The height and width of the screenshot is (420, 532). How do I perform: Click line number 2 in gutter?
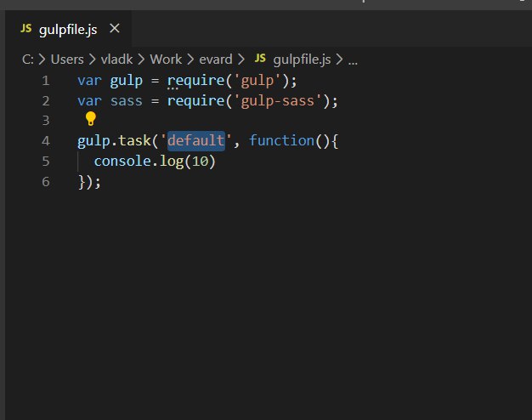tap(46, 101)
